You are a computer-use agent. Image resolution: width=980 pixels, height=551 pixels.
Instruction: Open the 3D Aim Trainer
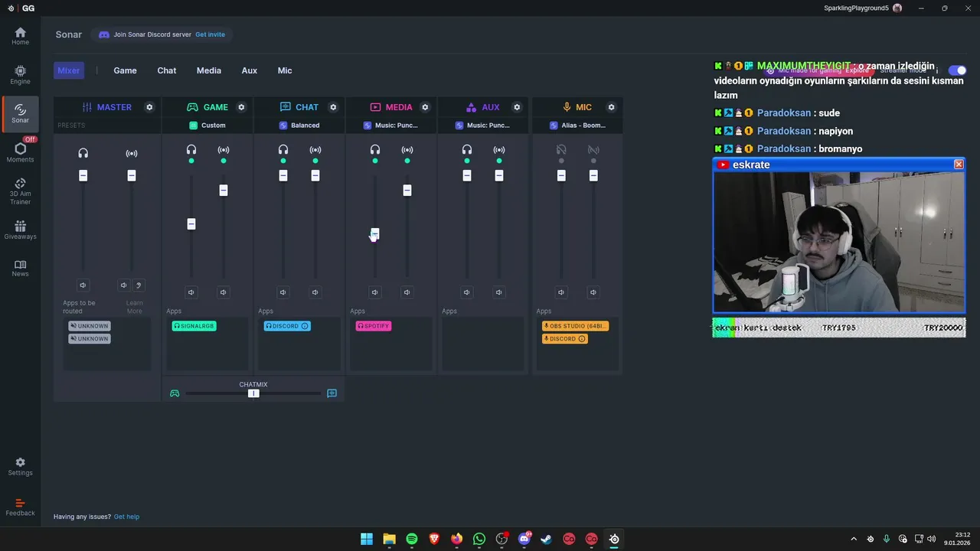coord(20,191)
